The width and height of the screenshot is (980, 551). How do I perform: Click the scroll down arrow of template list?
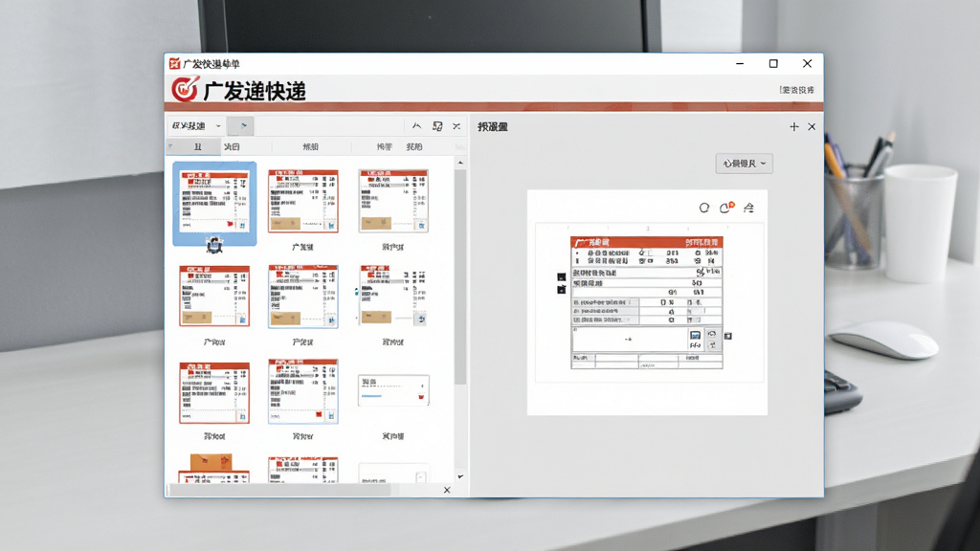(460, 476)
